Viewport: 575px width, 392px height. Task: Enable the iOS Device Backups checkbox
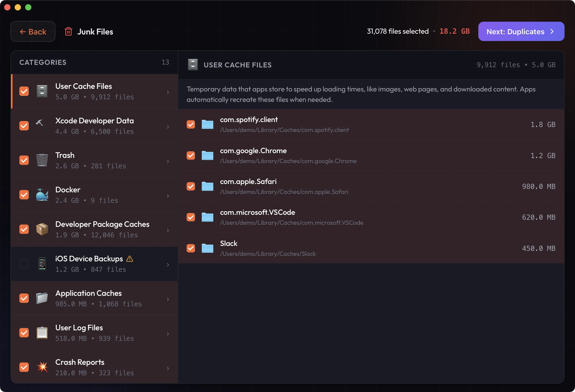pos(24,264)
